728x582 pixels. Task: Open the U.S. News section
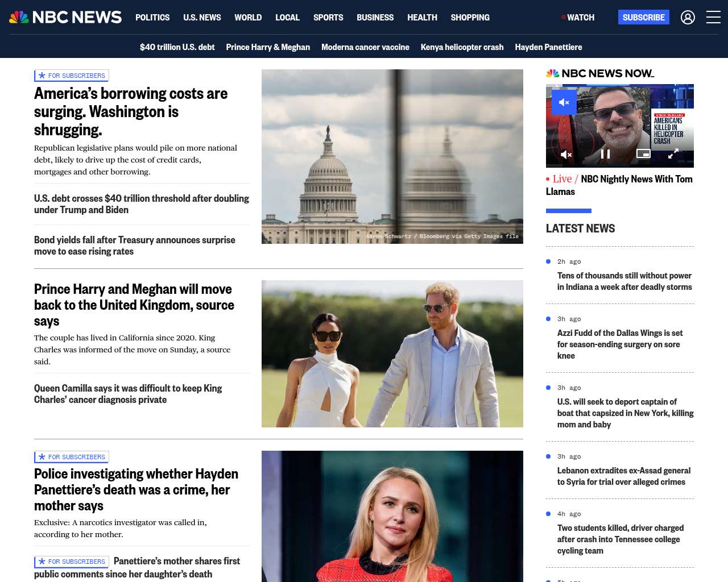[202, 18]
